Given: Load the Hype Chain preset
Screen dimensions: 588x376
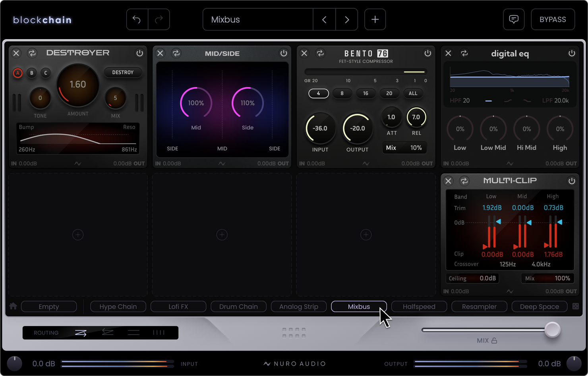Looking at the screenshot, I should [118, 307].
